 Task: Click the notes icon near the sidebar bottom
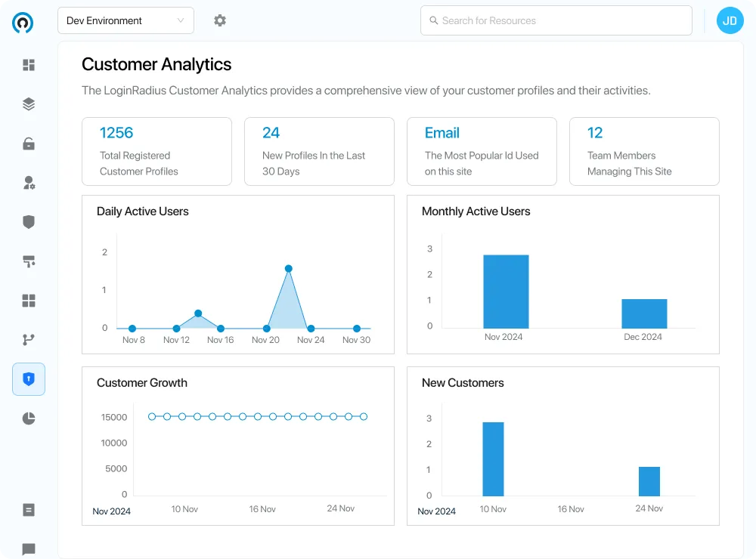pos(28,510)
